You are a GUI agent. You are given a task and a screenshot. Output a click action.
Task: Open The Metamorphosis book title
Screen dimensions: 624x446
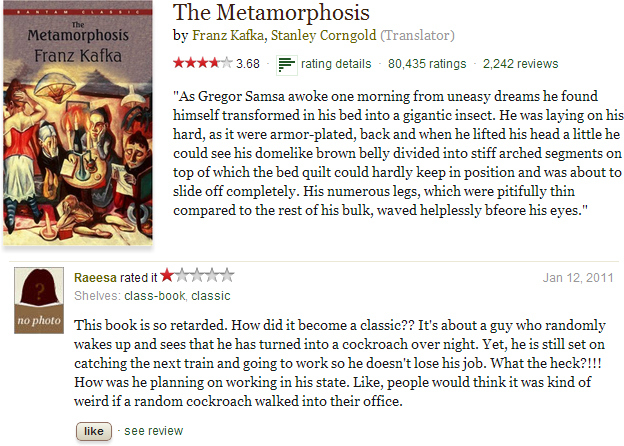coord(271,13)
